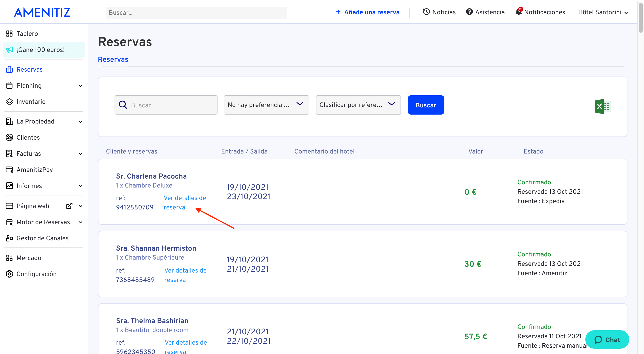
Task: View booking details for Charlena Pacocha
Action: tap(185, 203)
